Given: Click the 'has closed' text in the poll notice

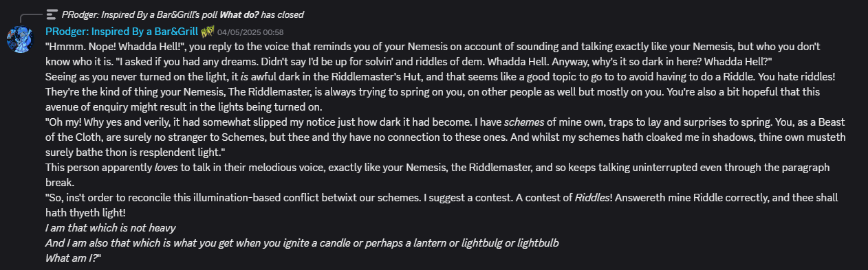Looking at the screenshot, I should tap(285, 14).
